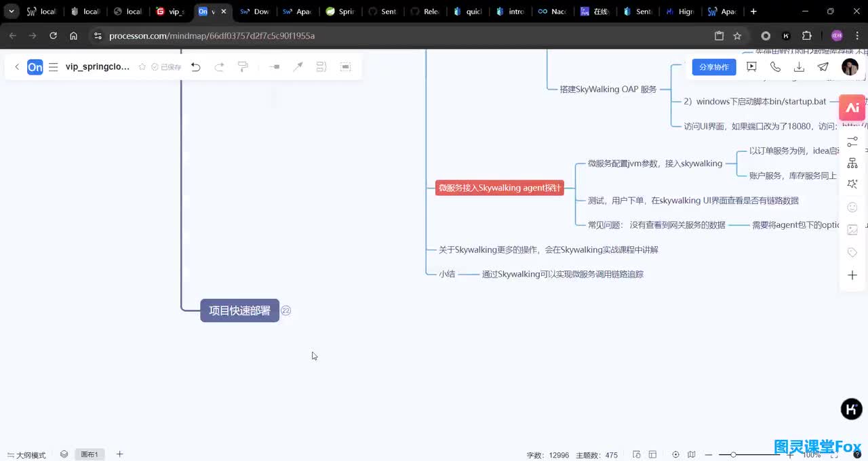Select the 访问UI界面 node
The width and height of the screenshot is (868, 461).
coord(774,125)
